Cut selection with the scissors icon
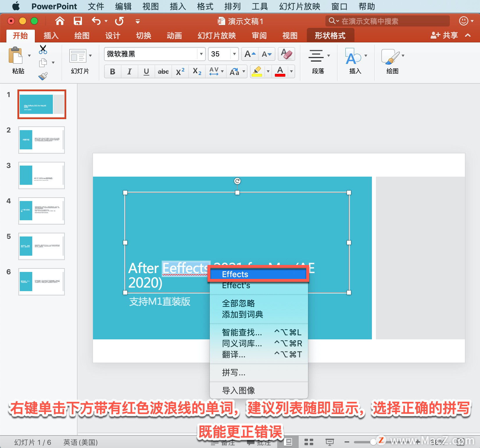The height and width of the screenshot is (448, 480). (43, 50)
